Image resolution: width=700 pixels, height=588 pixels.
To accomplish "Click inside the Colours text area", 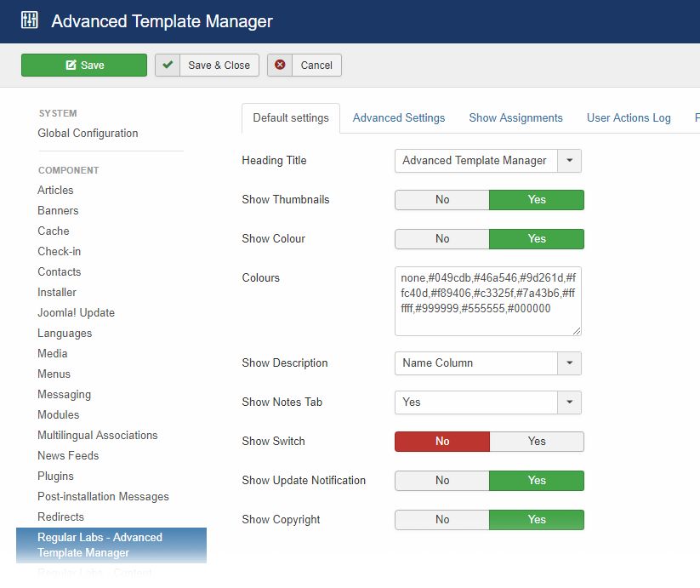I will [488, 301].
